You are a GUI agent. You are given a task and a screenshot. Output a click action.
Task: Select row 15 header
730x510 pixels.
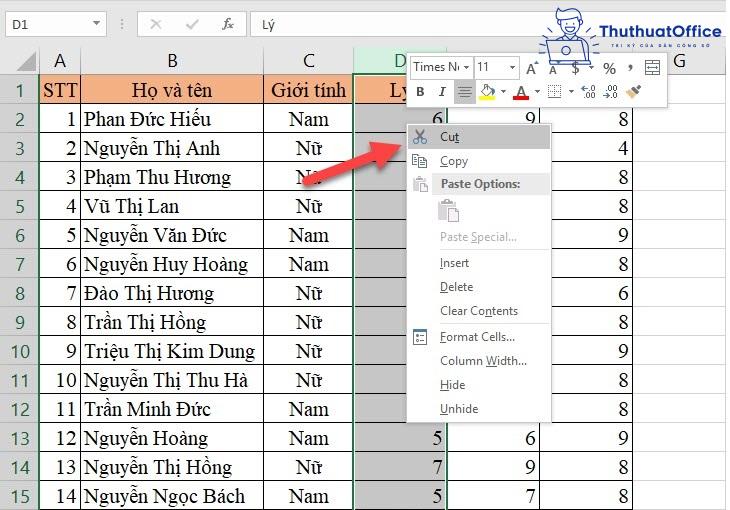(20, 496)
